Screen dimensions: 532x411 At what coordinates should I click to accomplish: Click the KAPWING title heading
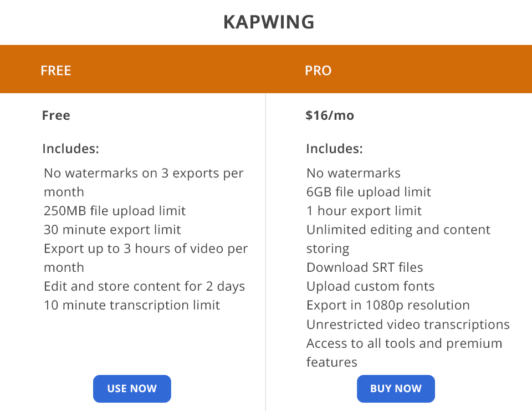click(x=269, y=22)
